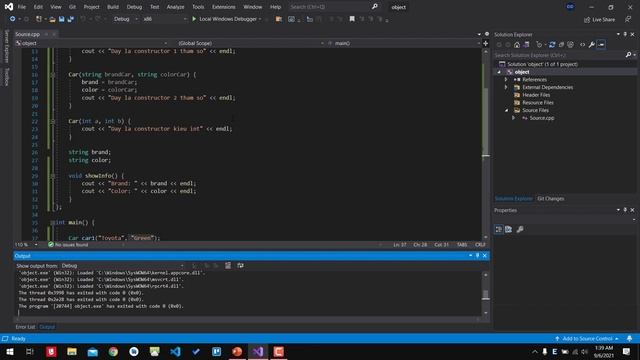The image size is (640, 360).
Task: Click the CRLF line ending indicator
Action: pos(480,245)
